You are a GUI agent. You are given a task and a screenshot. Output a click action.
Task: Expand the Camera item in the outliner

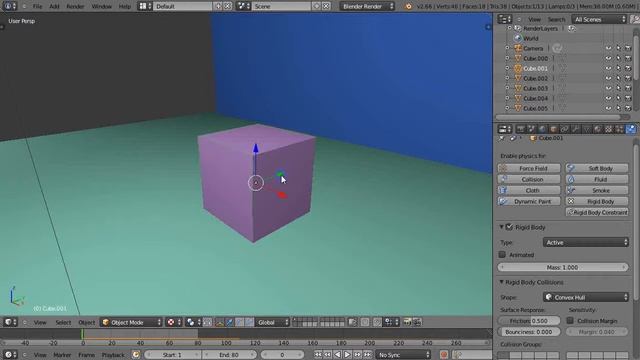click(x=507, y=48)
